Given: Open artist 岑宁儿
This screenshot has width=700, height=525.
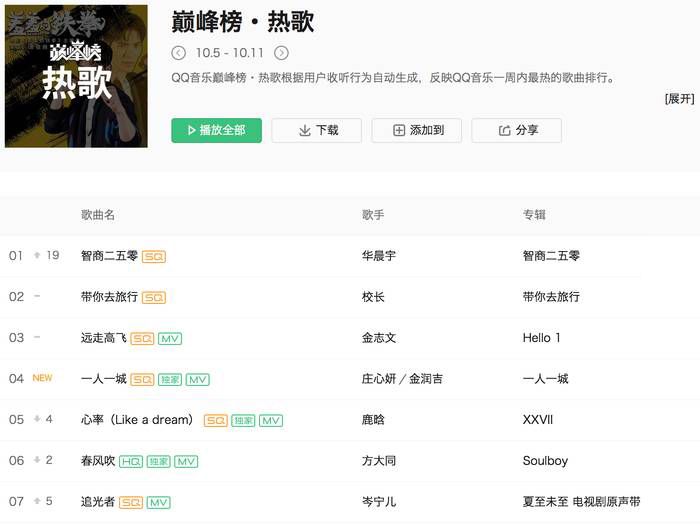Looking at the screenshot, I should tap(379, 502).
